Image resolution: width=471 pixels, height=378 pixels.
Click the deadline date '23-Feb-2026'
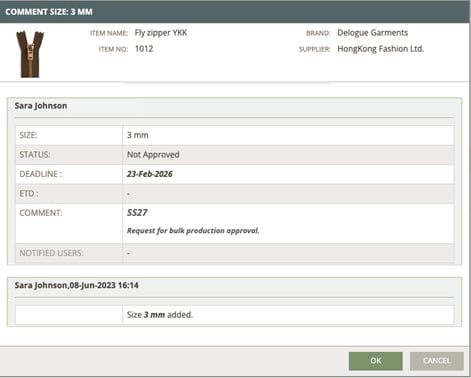tap(150, 174)
